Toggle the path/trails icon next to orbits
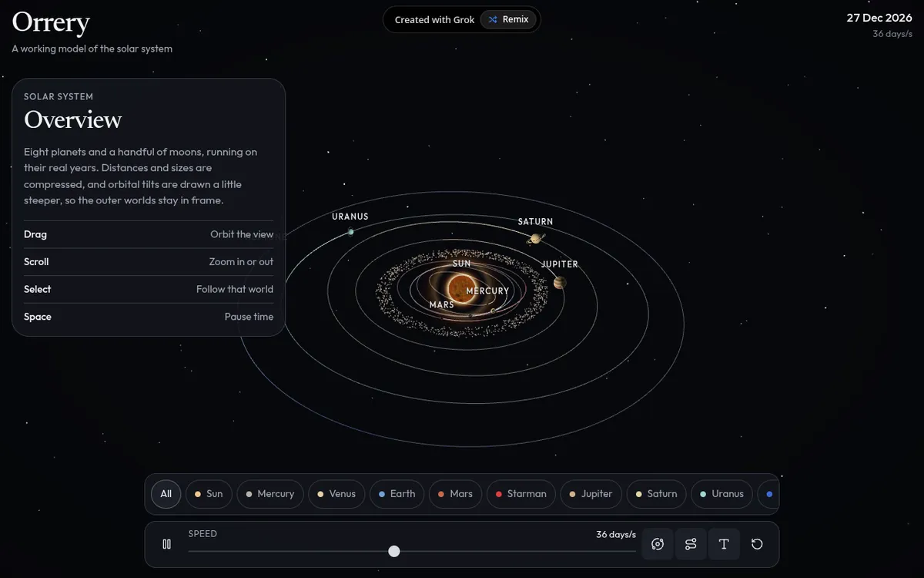The width and height of the screenshot is (924, 578). (x=691, y=544)
